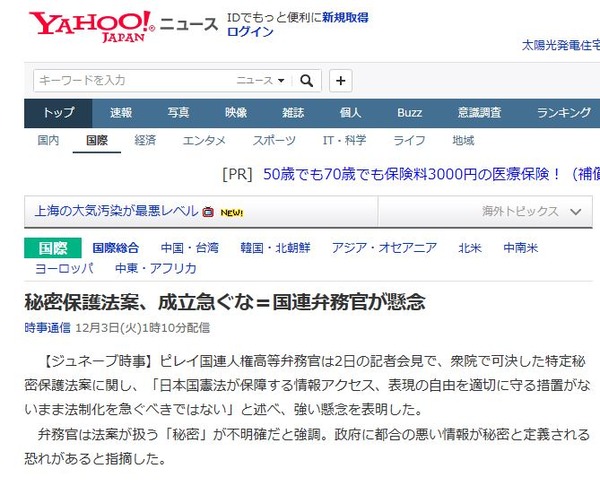Open the 個人 tab
Viewport: 600px width, 486px height.
(x=350, y=113)
